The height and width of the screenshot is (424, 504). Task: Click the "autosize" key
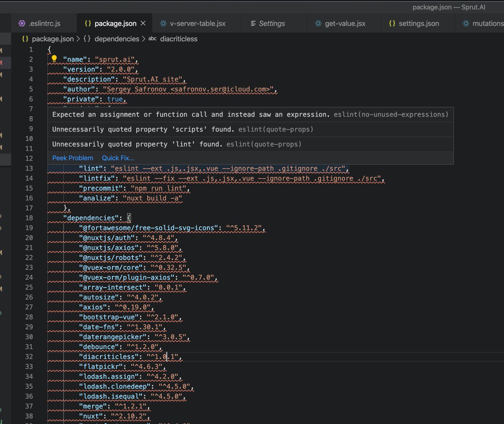point(99,298)
